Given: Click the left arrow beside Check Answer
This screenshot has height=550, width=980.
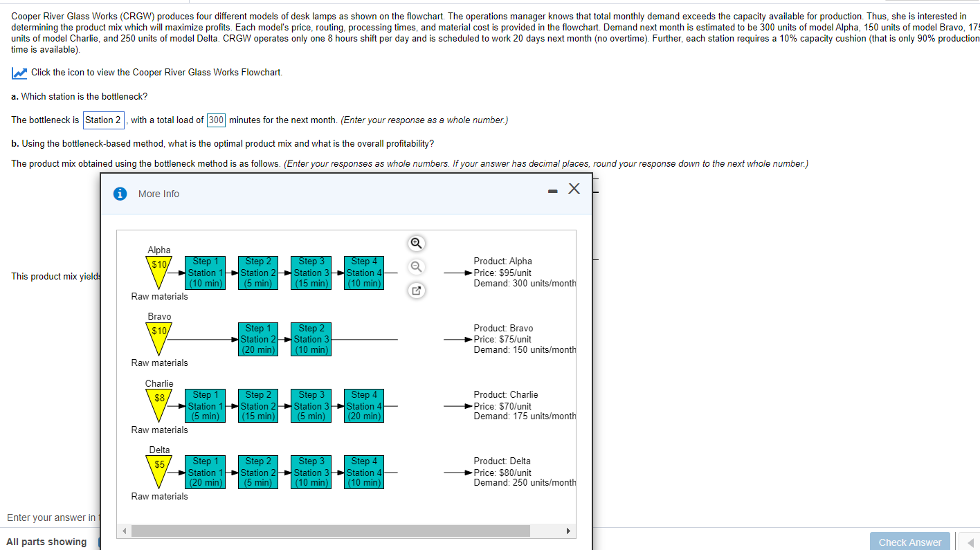Looking at the screenshot, I should coord(972,542).
